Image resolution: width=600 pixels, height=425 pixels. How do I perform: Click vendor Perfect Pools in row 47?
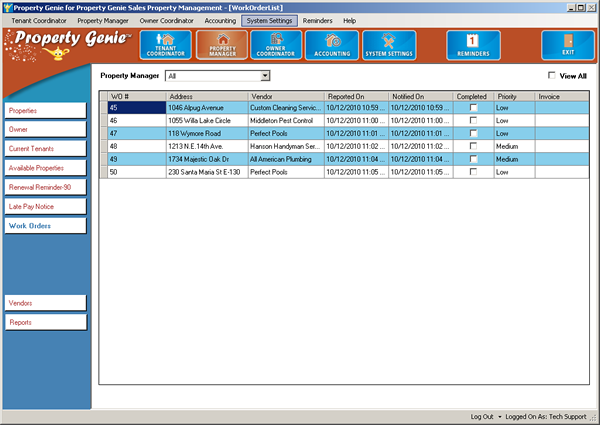click(x=286, y=133)
